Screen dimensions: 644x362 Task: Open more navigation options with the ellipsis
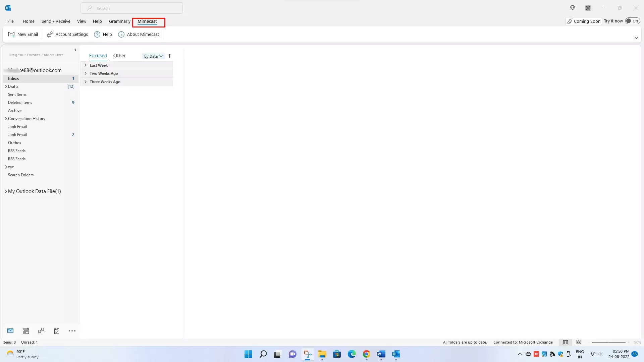pos(72,331)
